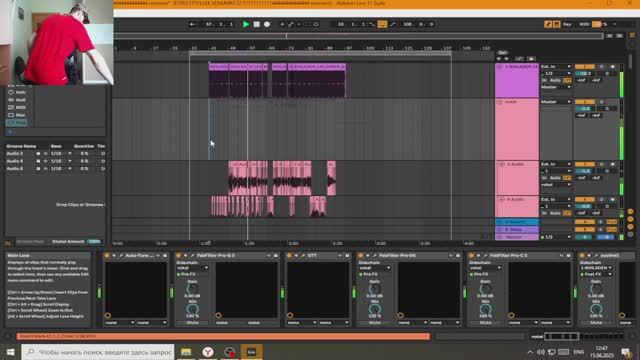
Task: Open Pro-Q 3 plug-in window with wrench icon
Action: click(192, 256)
